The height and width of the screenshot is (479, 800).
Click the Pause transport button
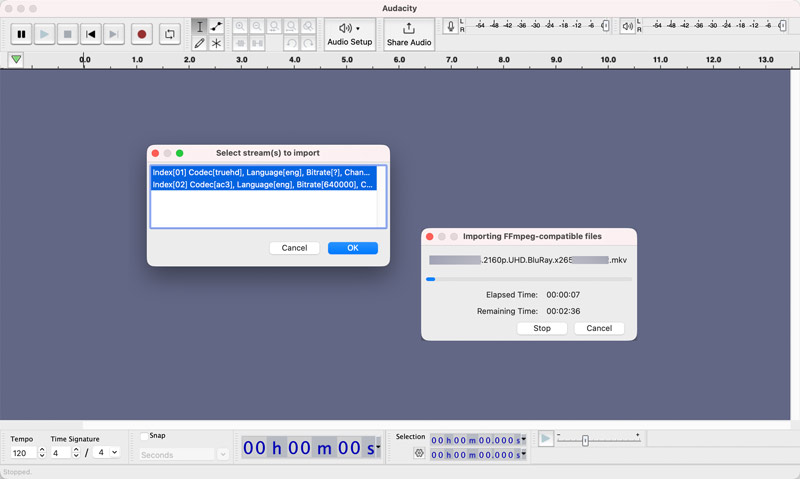(21, 34)
